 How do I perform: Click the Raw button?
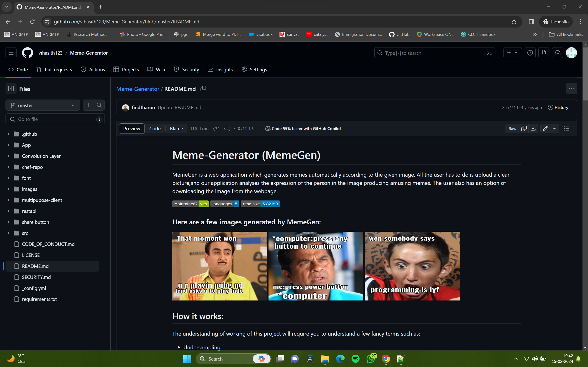click(512, 128)
